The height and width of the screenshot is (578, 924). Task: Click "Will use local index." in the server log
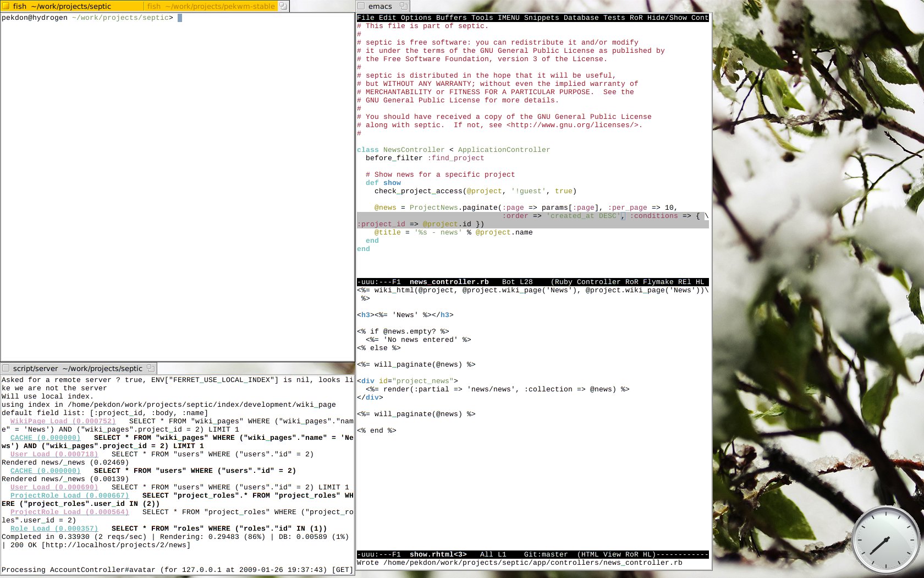(x=48, y=396)
